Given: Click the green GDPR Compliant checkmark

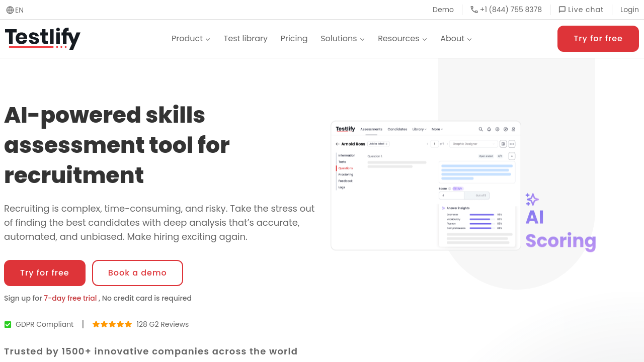Looking at the screenshot, I should (8, 325).
